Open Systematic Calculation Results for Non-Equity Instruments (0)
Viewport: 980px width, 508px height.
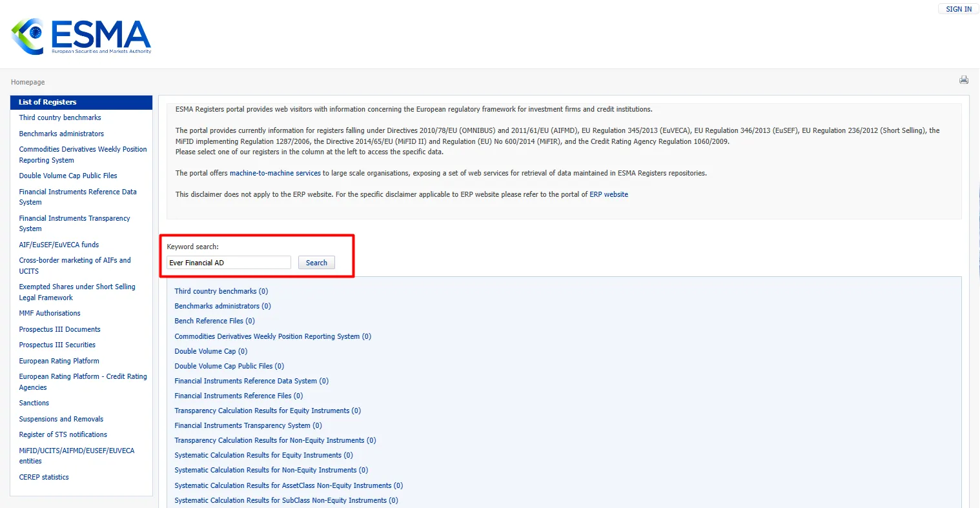(271, 470)
